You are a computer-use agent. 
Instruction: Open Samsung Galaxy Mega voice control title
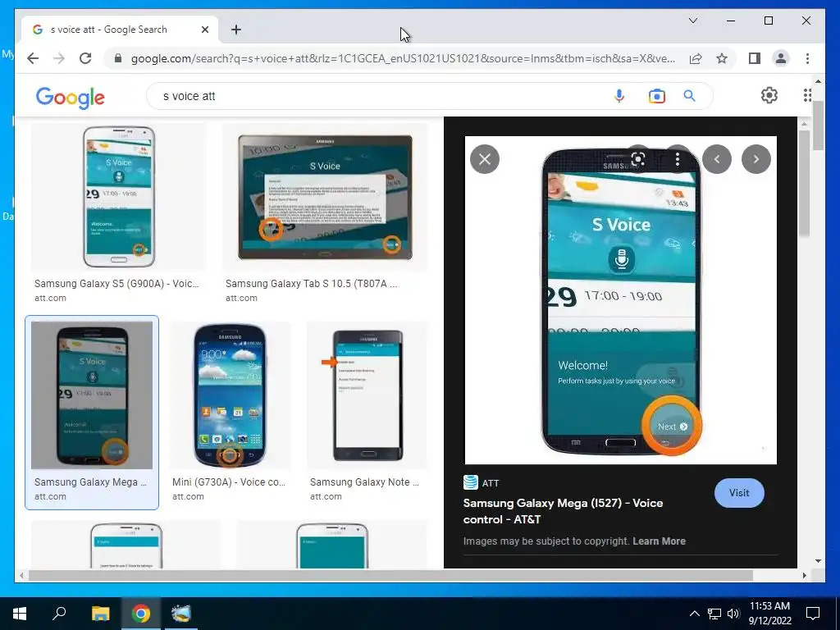[563, 511]
